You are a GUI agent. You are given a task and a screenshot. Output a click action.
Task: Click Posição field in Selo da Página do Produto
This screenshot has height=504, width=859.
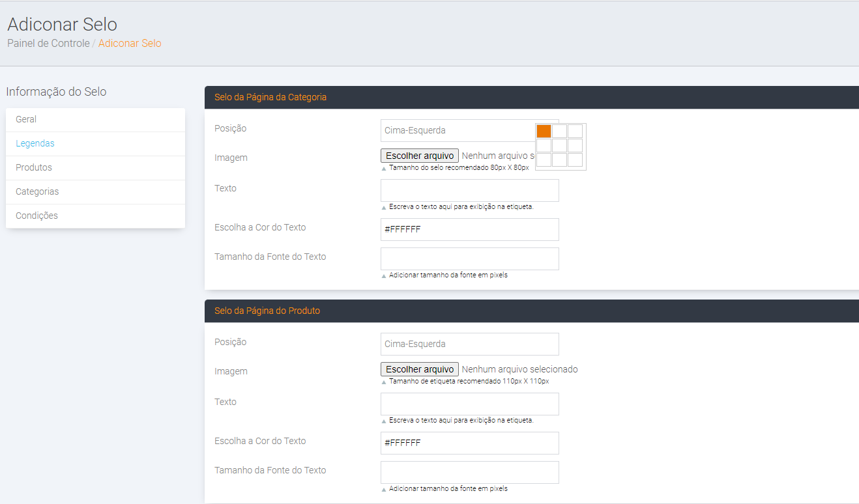[x=470, y=344]
